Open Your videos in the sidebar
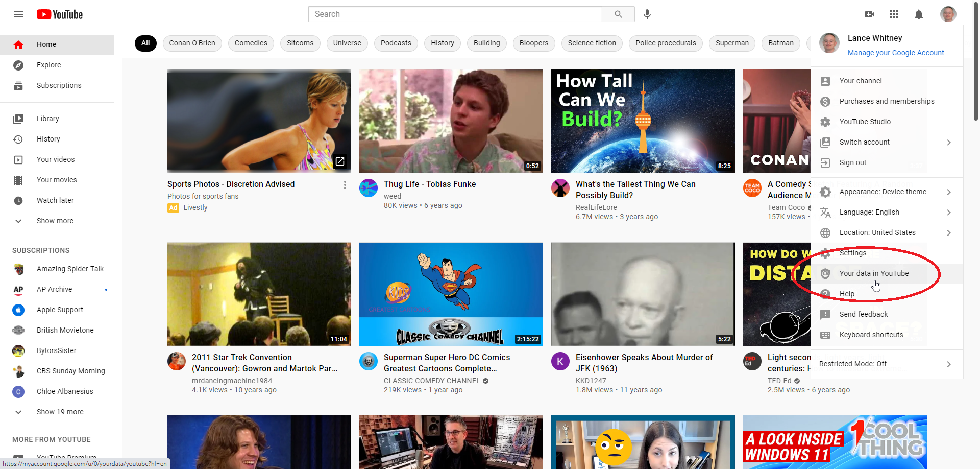Image resolution: width=980 pixels, height=469 pixels. pyautogui.click(x=57, y=159)
